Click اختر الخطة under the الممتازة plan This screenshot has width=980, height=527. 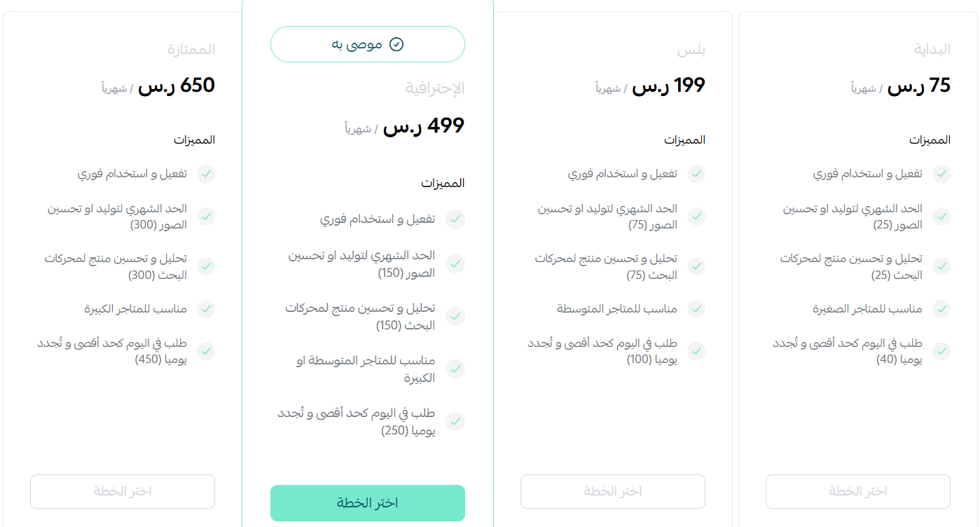point(122,491)
